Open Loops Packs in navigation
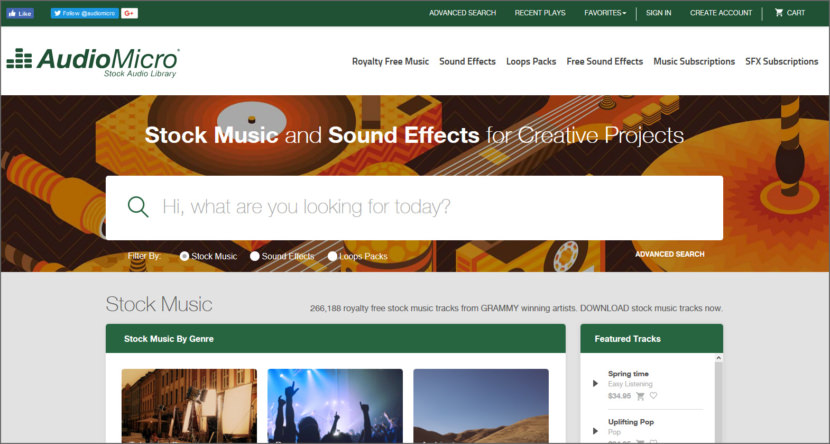830x444 pixels. coord(531,61)
